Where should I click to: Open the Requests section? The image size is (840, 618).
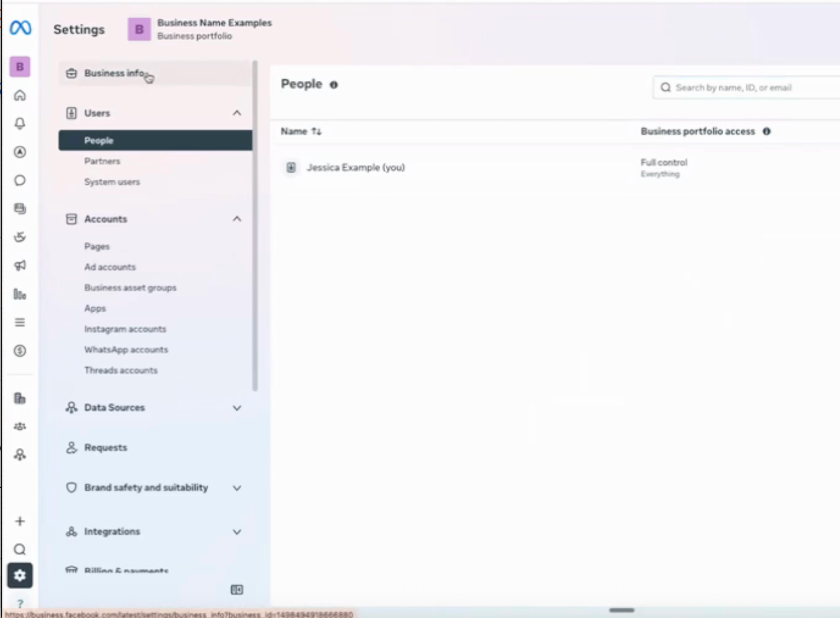pyautogui.click(x=105, y=447)
